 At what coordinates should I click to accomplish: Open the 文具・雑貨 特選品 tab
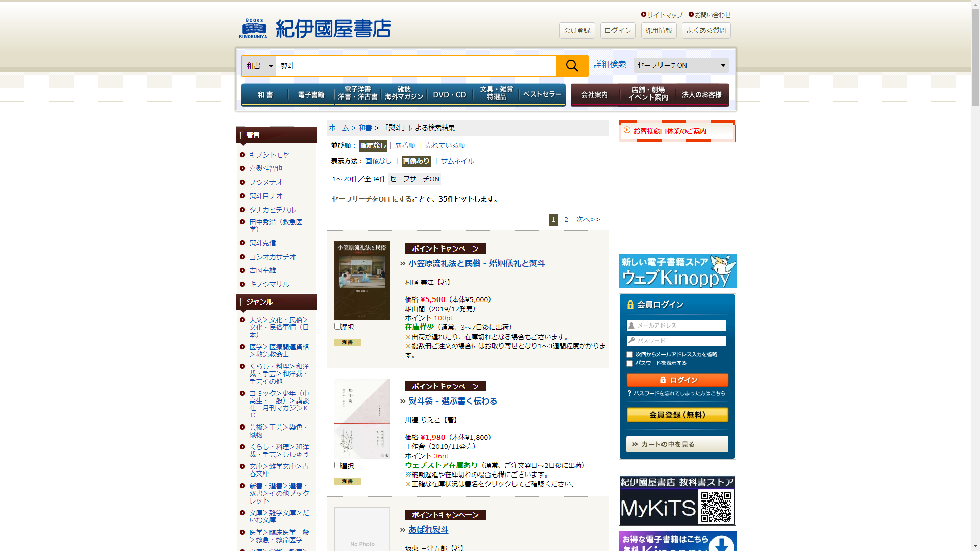coord(496,95)
